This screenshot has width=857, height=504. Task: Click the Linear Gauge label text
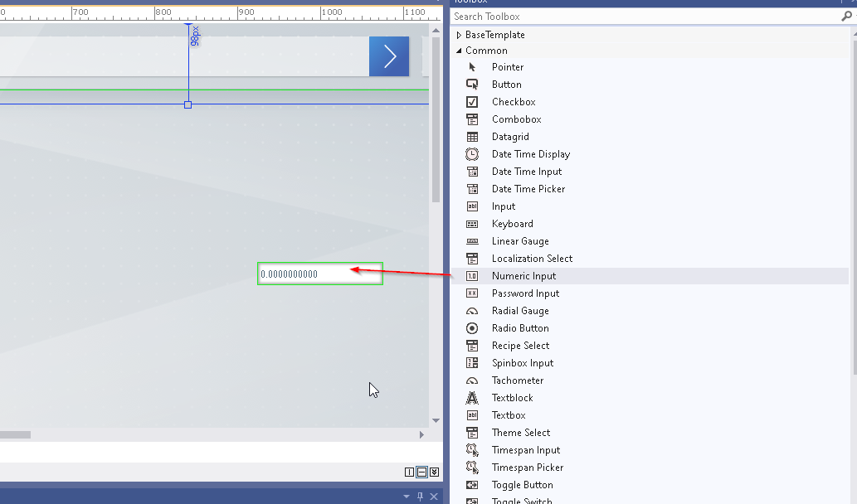pos(520,241)
